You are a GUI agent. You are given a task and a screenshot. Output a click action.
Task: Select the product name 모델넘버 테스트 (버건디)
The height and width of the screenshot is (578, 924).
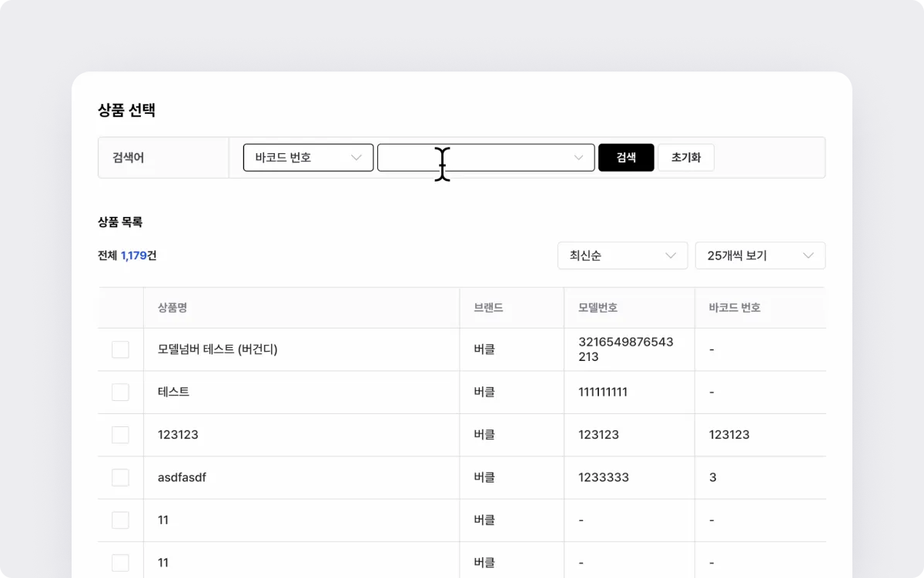pos(217,349)
